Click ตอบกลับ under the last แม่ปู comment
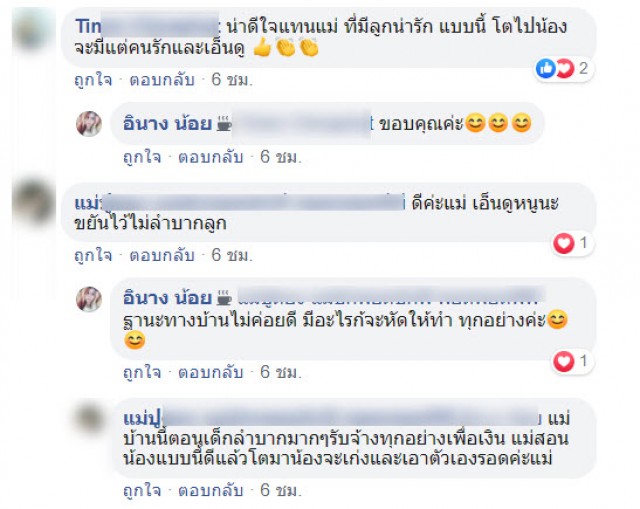640x509 pixels. pyautogui.click(x=211, y=490)
